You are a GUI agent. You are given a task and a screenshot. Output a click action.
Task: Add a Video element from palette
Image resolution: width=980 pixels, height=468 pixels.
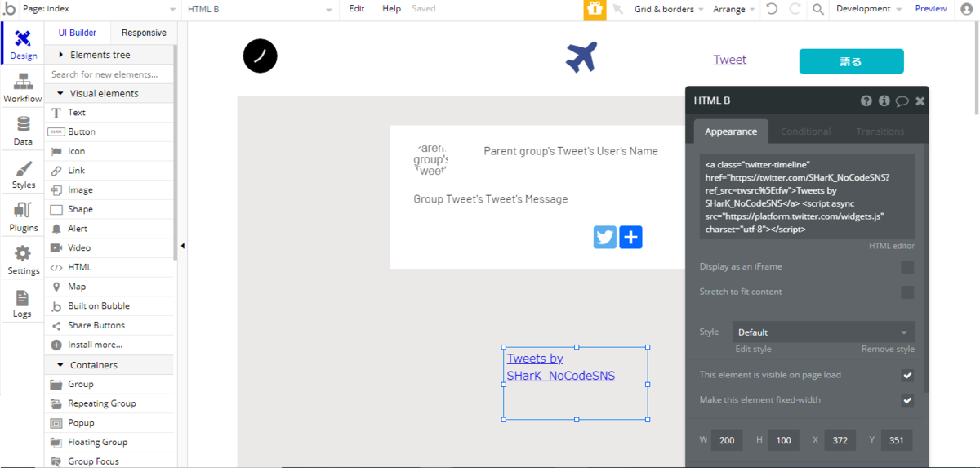click(109, 247)
